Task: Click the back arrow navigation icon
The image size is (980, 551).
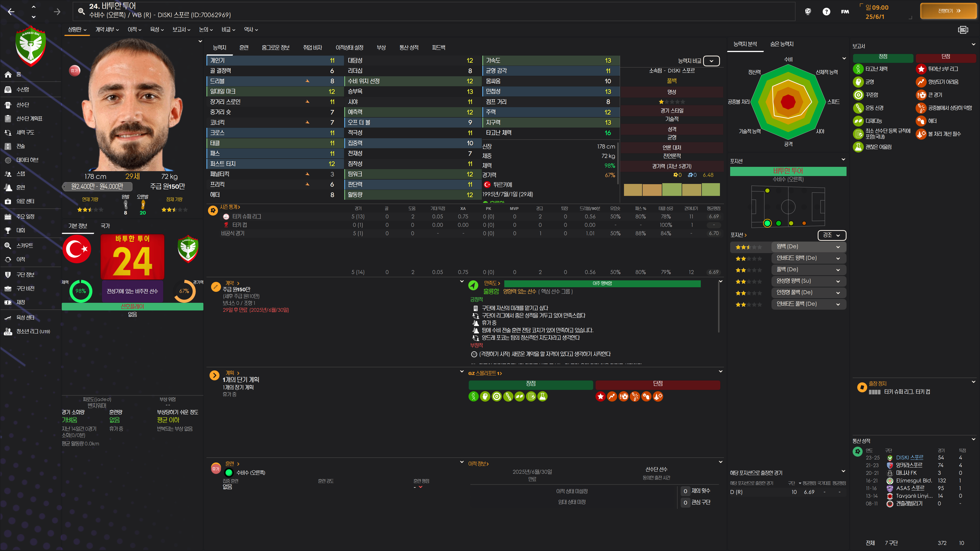Action: tap(11, 12)
